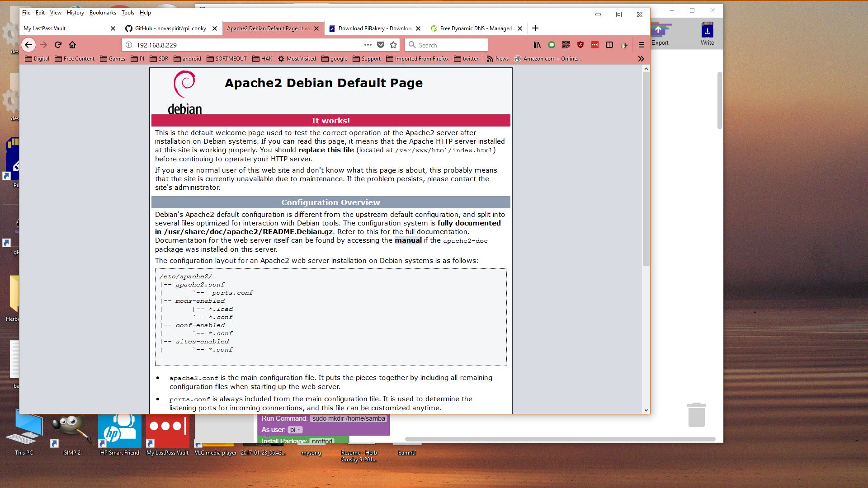868x488 pixels.
Task: Click the scrollbar down arrow in Firefox
Action: [646, 410]
